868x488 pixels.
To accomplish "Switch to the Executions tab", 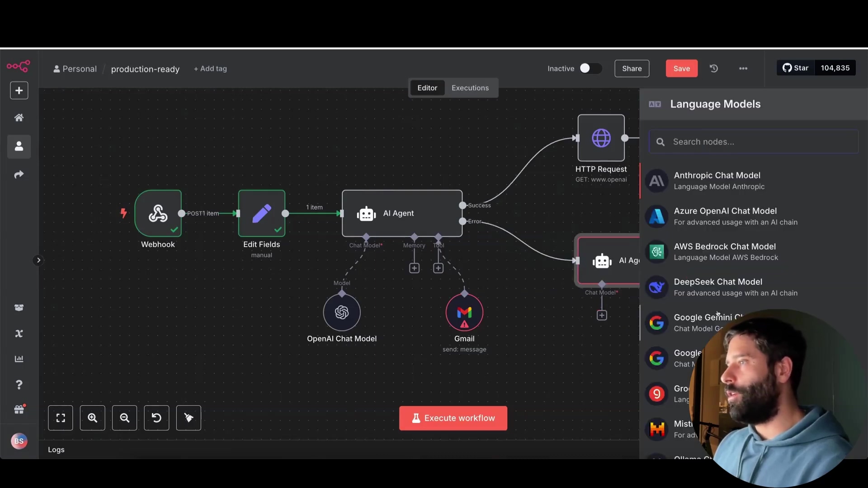I will pos(470,88).
